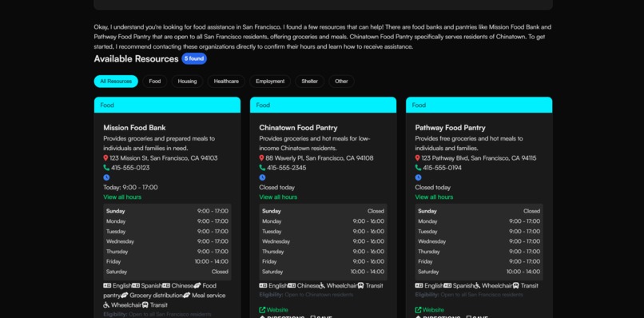Click blue clock icon in Pathway Food Pantry card
Screen dimensions: 644x318
(x=418, y=177)
